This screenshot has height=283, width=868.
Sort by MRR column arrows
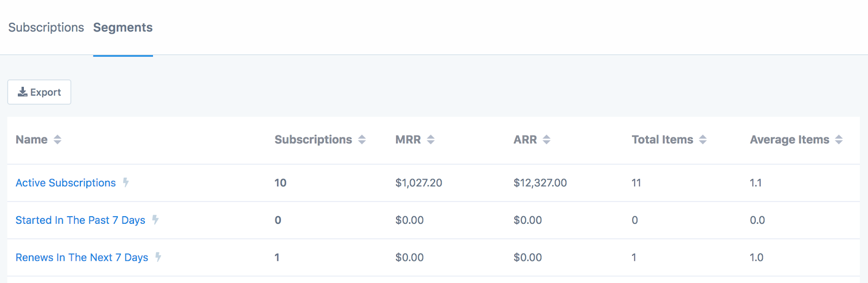tap(431, 140)
